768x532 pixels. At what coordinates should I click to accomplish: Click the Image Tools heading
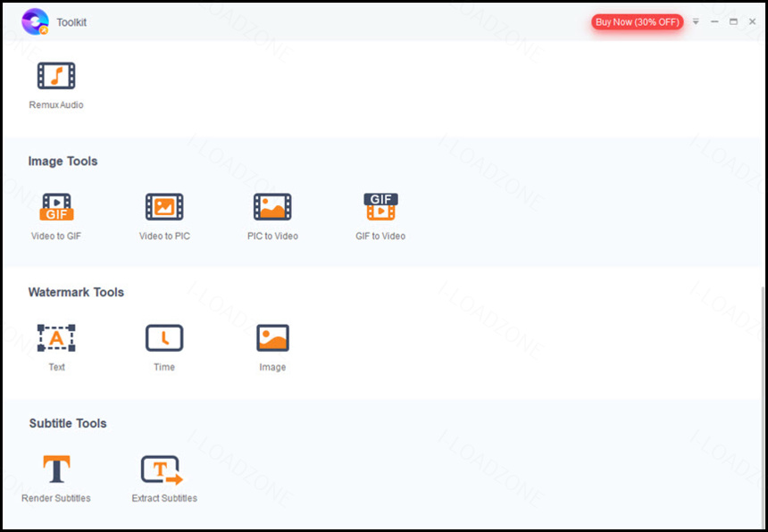[x=63, y=161]
